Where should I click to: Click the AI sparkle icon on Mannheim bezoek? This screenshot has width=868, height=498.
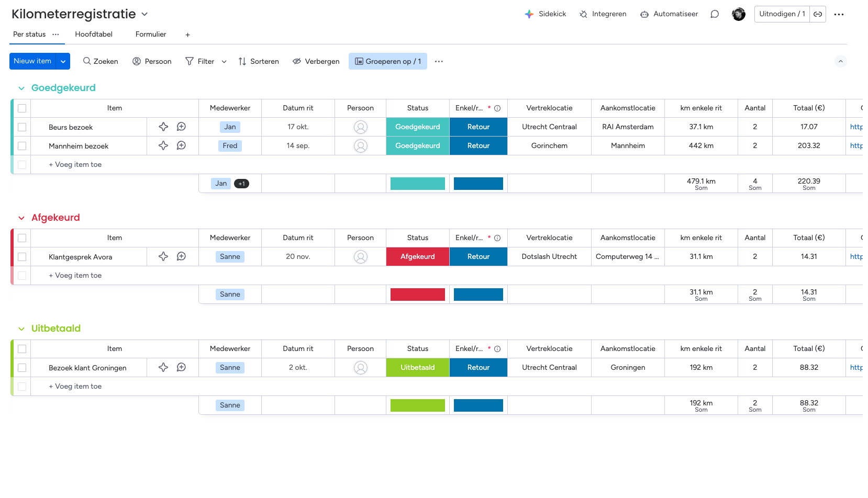pos(163,145)
